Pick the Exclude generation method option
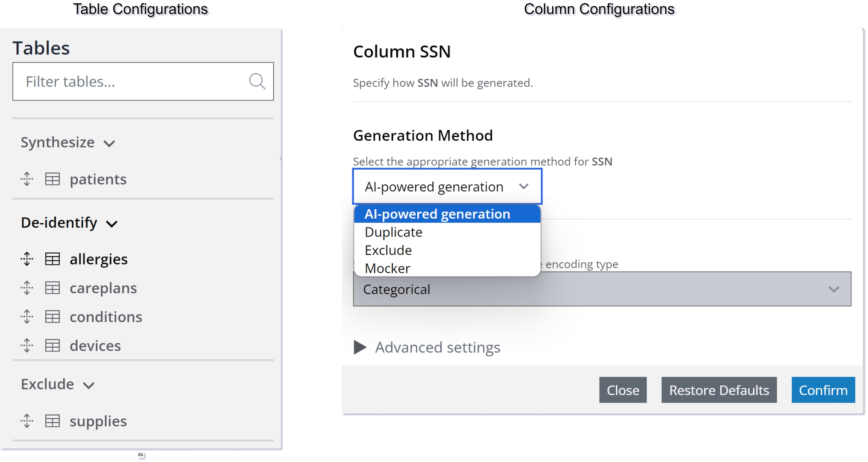The width and height of the screenshot is (868, 462). click(x=388, y=250)
